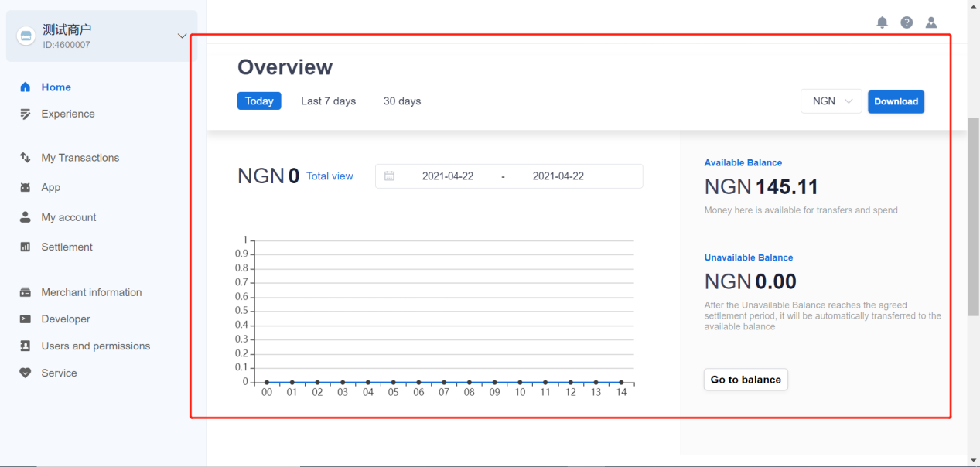Screen dimensions: 980x467
Task: Switch to the 30 days tab
Action: coord(402,101)
